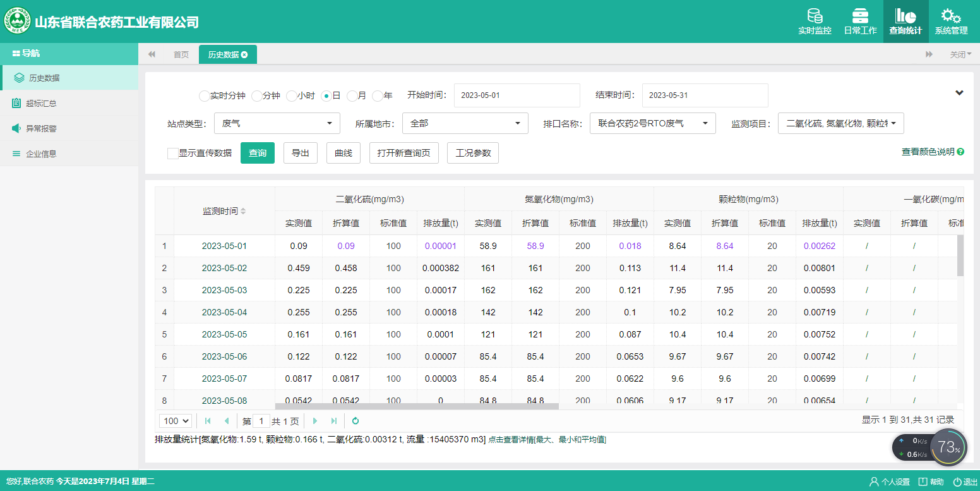Select the 月 radio option
The width and height of the screenshot is (980, 491).
(352, 96)
